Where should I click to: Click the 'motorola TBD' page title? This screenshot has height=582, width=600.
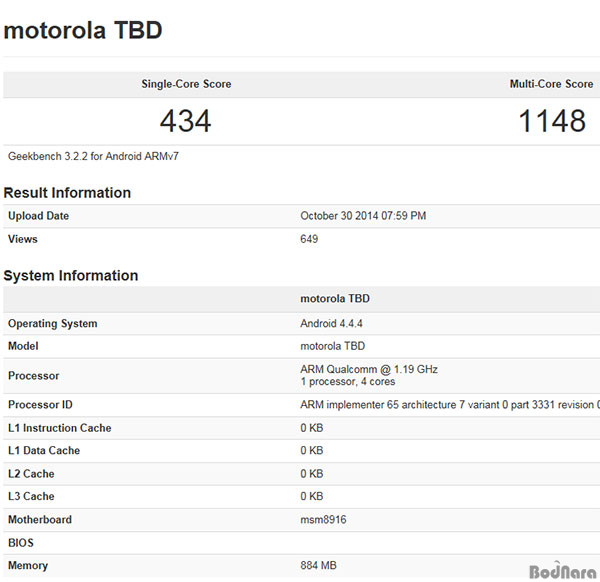(83, 30)
